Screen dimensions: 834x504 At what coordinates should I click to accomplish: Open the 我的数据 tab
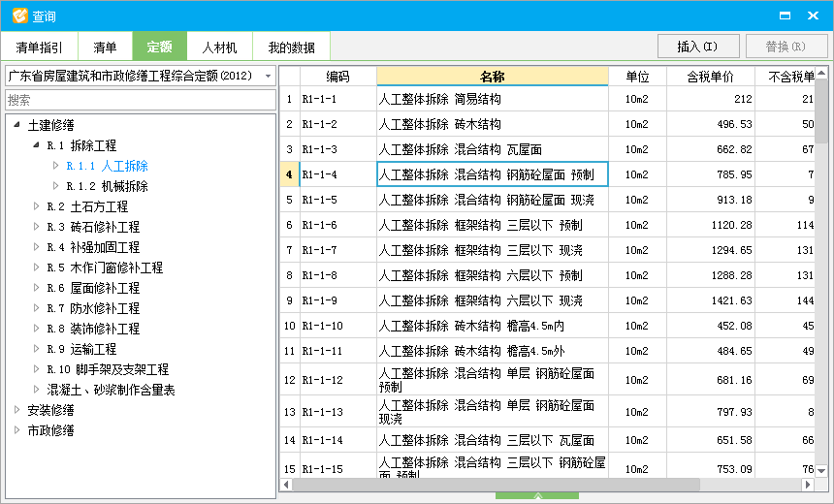[x=292, y=47]
